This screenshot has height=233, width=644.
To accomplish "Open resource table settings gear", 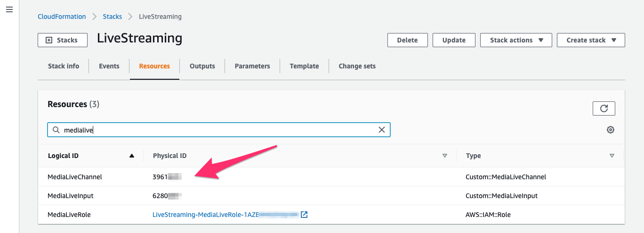I will point(611,130).
